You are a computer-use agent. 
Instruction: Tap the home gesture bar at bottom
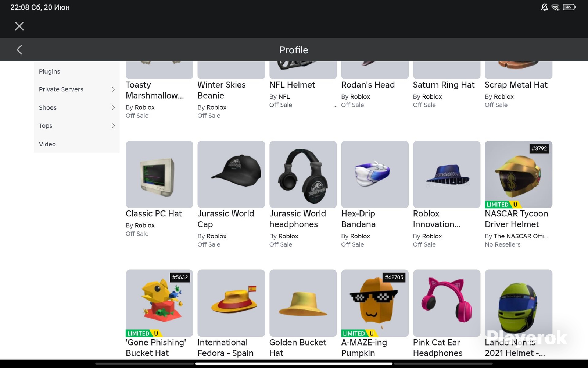point(294,364)
